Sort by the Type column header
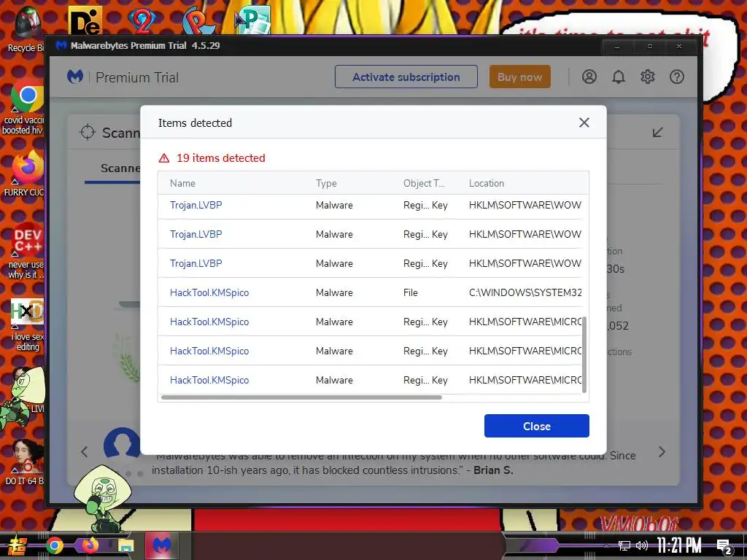Screen dimensions: 747x560 (x=326, y=183)
